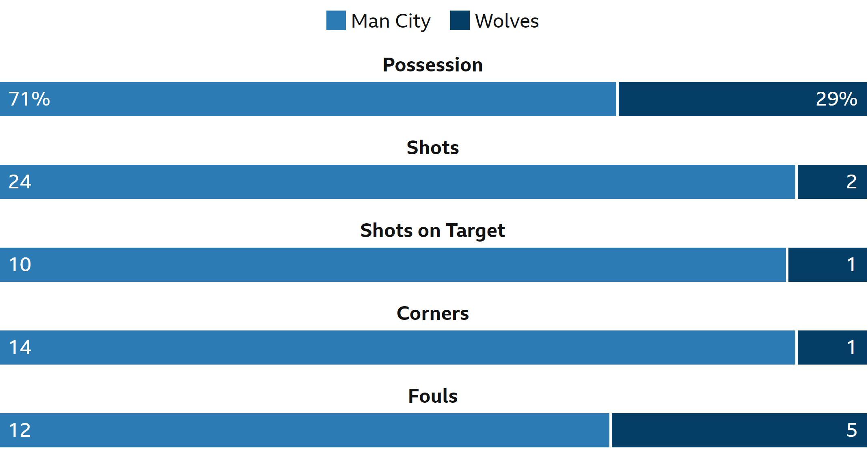Click the Shots on Target heading
This screenshot has height=449, width=868.
433,231
